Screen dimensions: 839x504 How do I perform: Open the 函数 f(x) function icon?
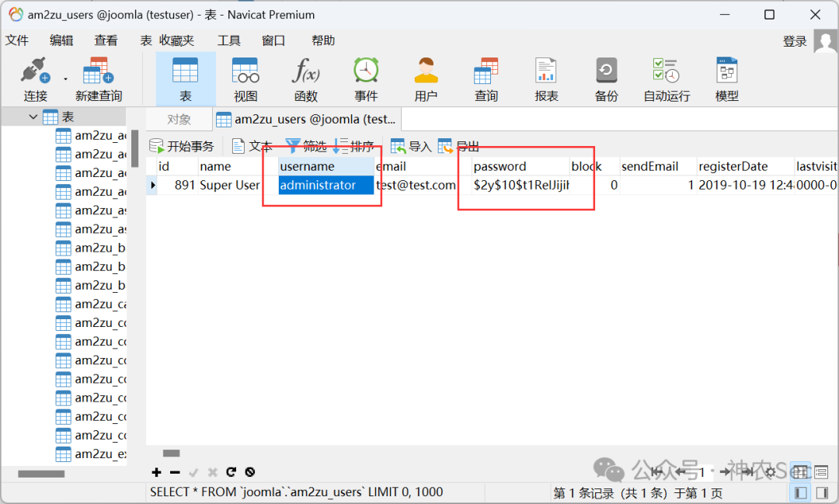[305, 70]
